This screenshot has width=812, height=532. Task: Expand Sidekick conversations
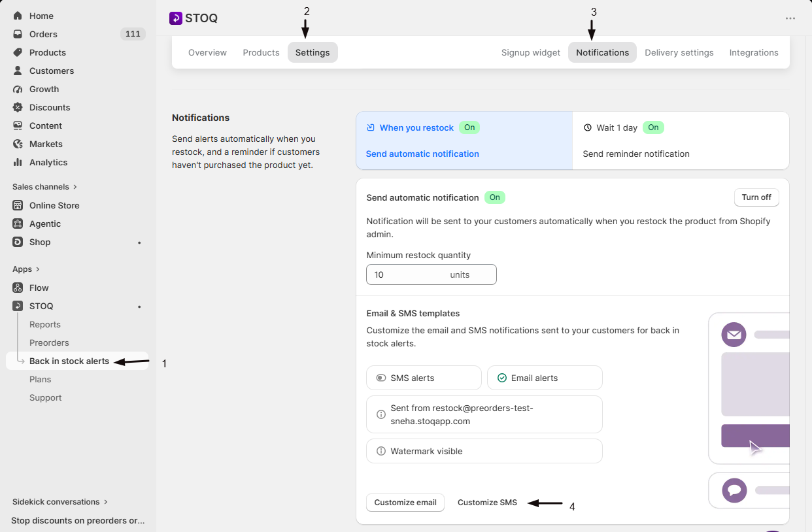[60, 502]
